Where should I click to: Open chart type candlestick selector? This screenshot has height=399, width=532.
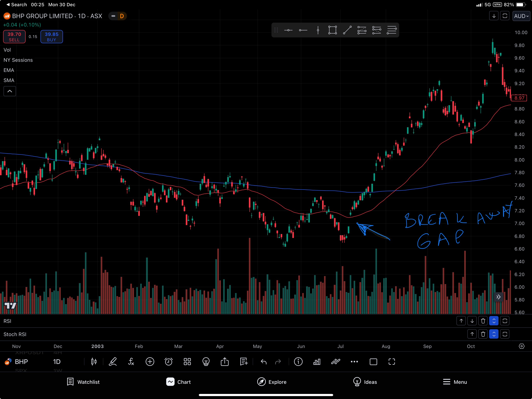tap(94, 361)
